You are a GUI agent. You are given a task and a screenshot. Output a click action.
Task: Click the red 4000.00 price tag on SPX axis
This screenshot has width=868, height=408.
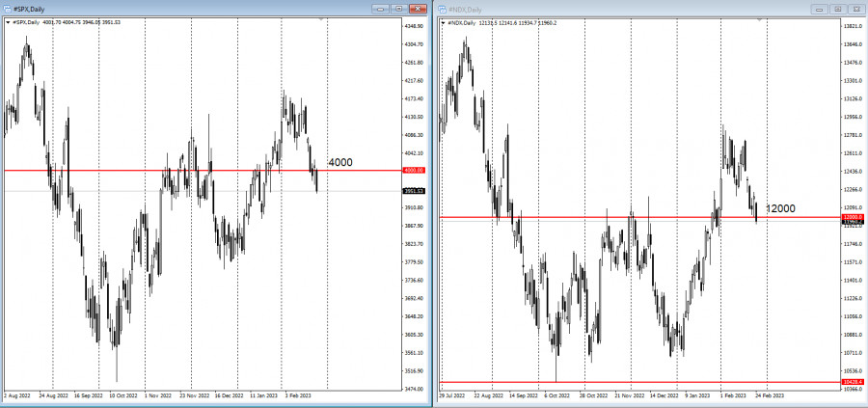point(414,171)
